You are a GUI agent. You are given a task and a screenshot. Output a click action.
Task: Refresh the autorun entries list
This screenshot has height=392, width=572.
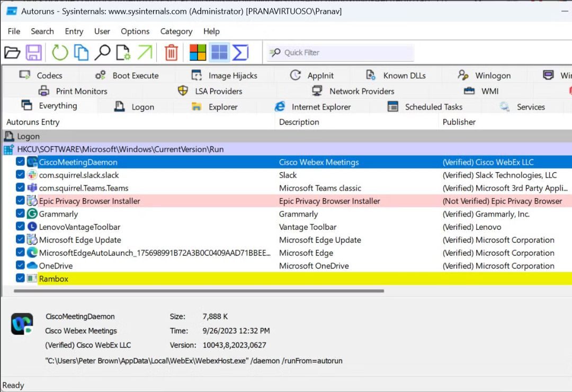(60, 52)
